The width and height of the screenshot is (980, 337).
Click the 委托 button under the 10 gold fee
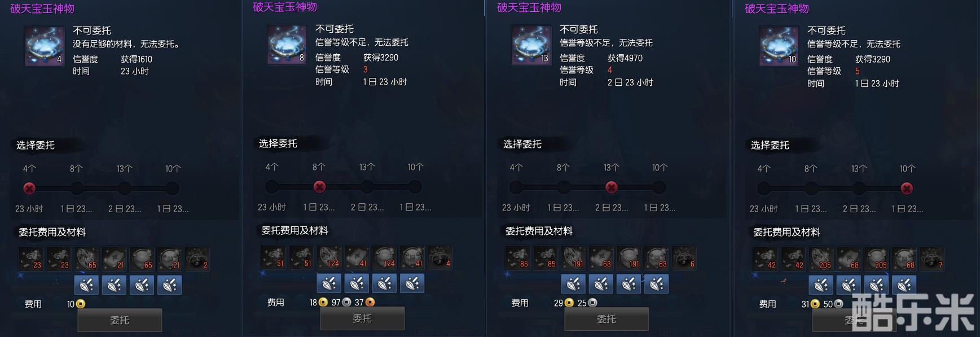(x=120, y=320)
